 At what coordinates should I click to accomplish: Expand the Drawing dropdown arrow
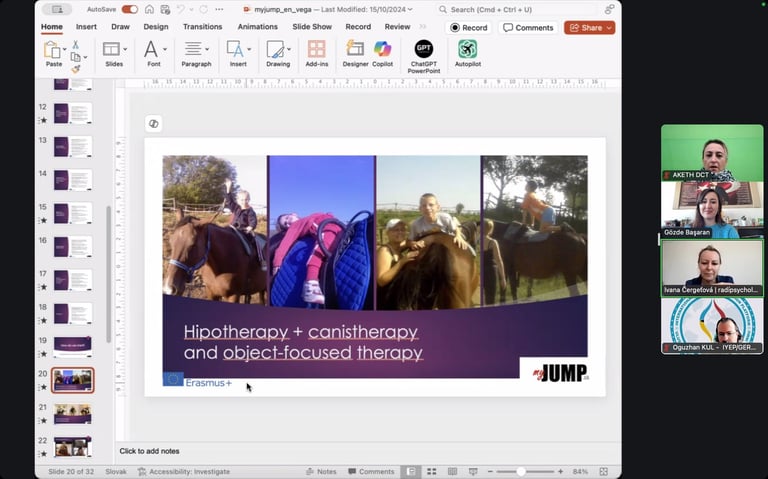pyautogui.click(x=289, y=49)
